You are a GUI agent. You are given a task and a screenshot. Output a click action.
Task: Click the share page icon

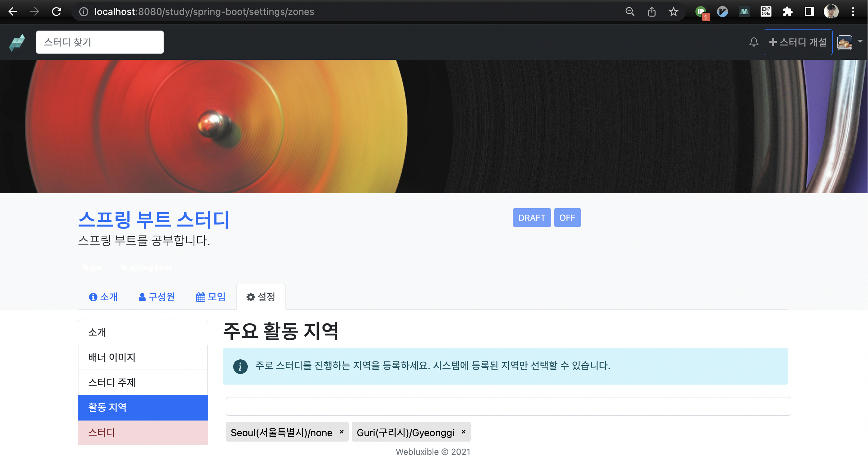pyautogui.click(x=652, y=12)
